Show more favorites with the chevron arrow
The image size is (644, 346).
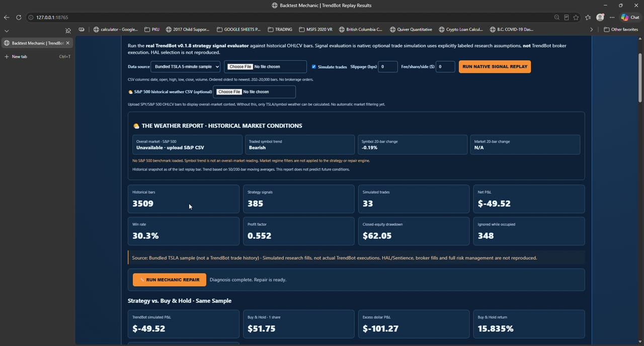(592, 29)
